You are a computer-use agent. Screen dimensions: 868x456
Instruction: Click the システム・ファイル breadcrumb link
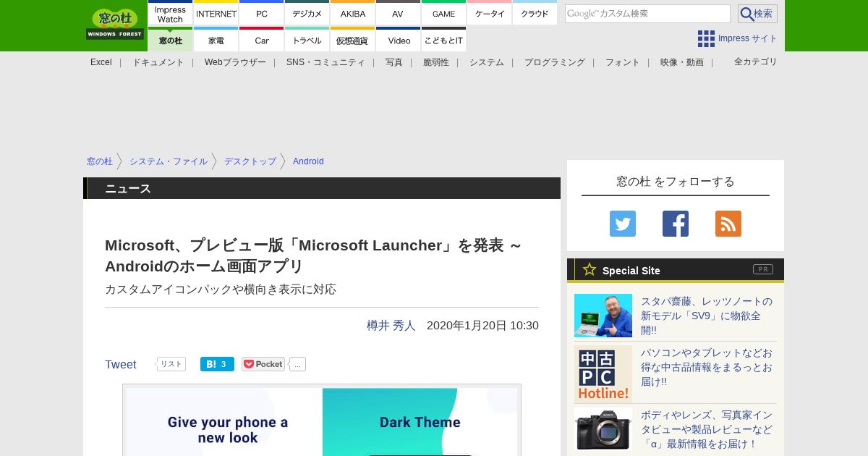169,161
